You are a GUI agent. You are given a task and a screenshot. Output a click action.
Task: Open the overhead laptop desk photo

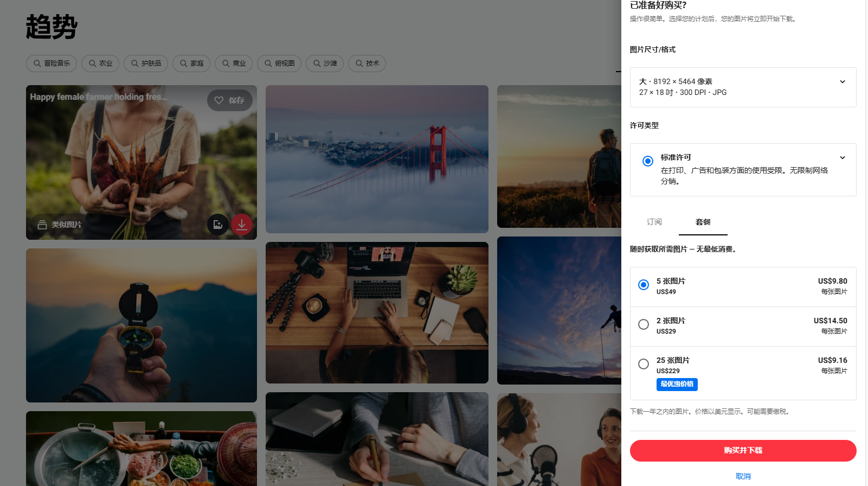click(377, 313)
